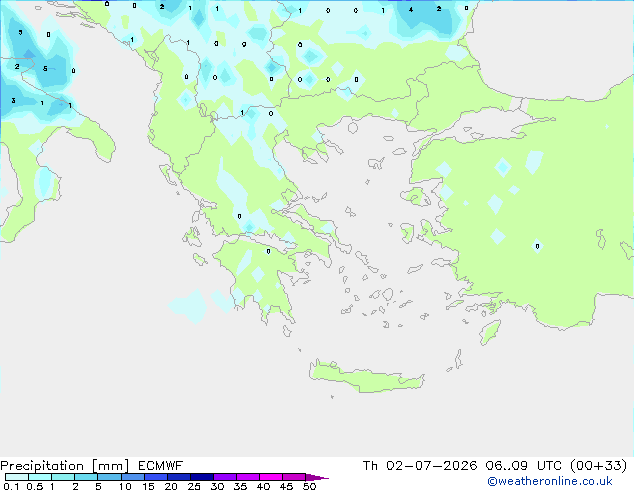Click the 30–35 mm purple legend swatch
This screenshot has width=634, height=490.
225,477
